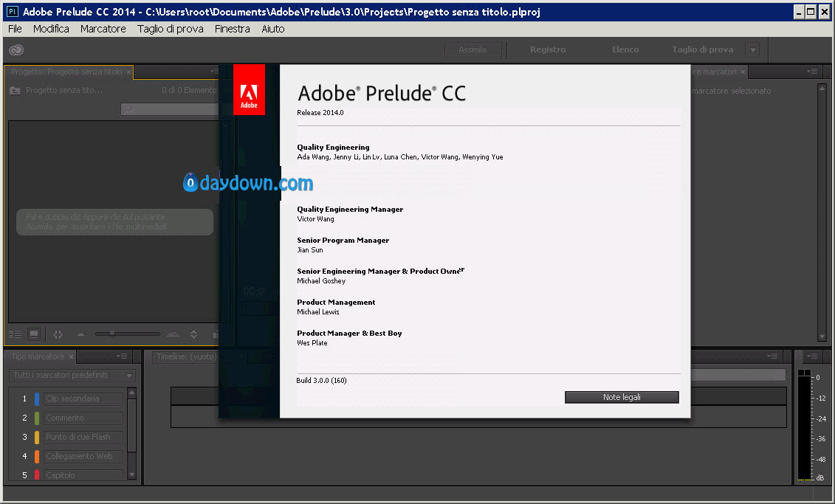The height and width of the screenshot is (504, 835).
Task: Click the 'Michael Goshey' credit name
Action: [x=321, y=281]
